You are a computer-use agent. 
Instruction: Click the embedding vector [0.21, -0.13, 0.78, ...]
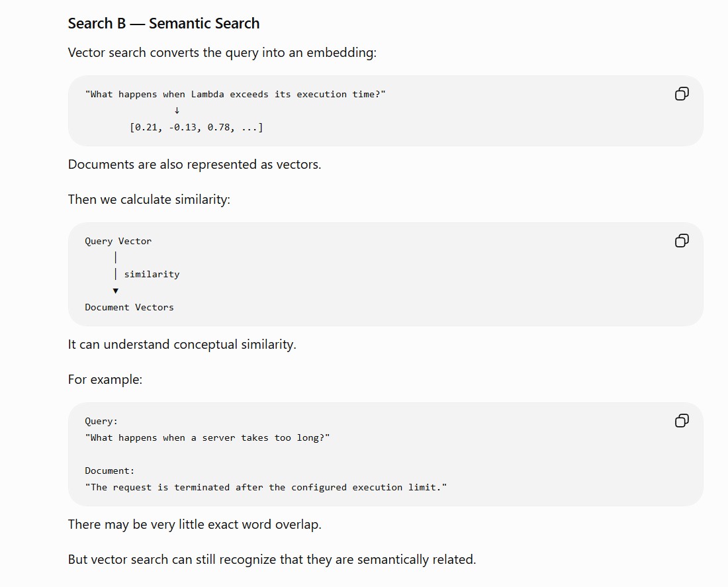click(x=197, y=127)
